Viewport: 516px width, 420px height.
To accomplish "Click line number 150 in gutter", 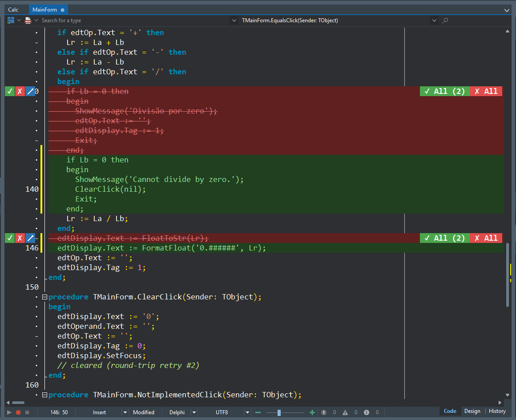I will tap(32, 287).
